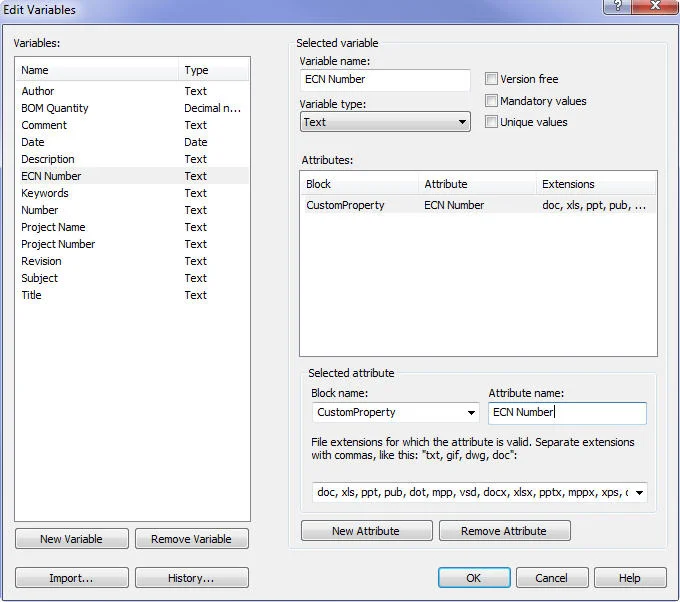
Task: Open variable History
Action: click(191, 578)
